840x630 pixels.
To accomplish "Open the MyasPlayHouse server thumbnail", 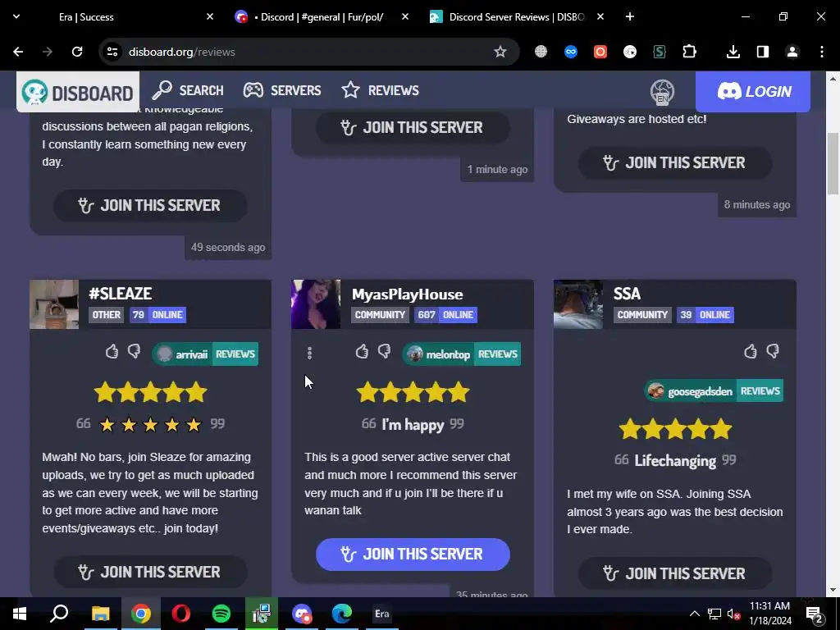I will coord(316,304).
